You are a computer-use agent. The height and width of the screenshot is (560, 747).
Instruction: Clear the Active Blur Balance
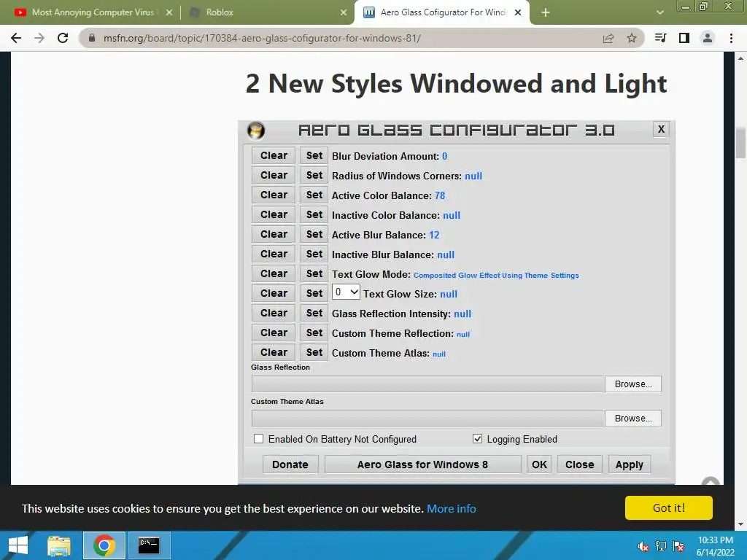pos(274,234)
